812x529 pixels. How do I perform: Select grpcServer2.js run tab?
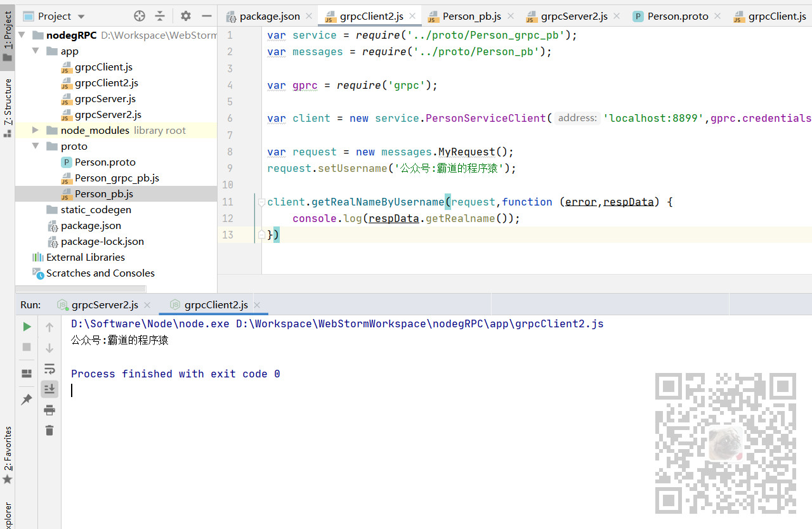tap(105, 304)
